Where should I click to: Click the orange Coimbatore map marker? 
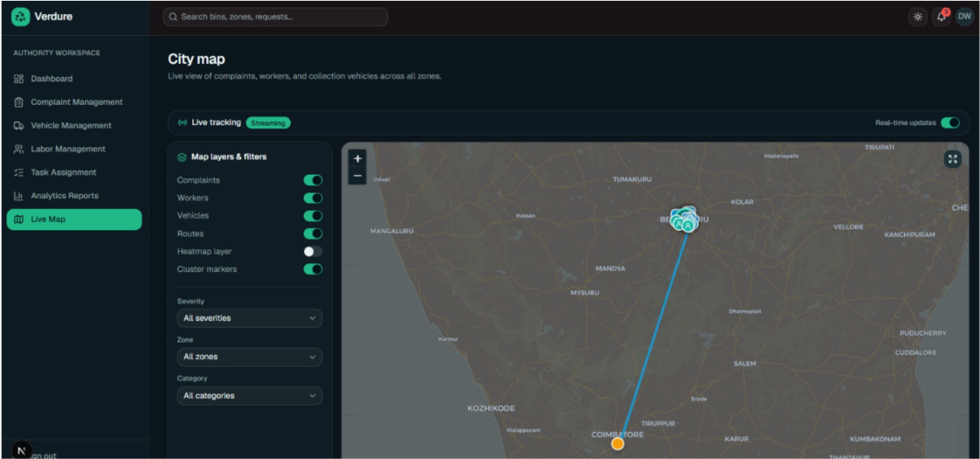click(x=618, y=443)
